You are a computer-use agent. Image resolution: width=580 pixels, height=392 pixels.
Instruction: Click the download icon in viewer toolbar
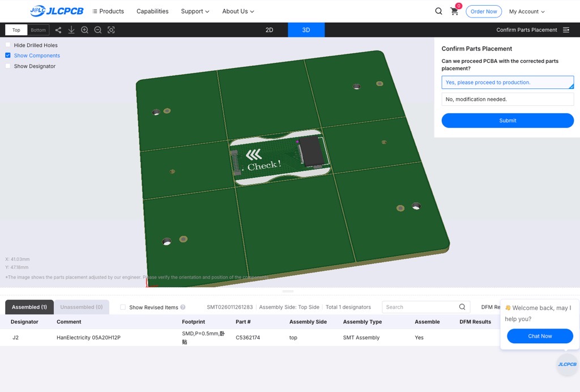pyautogui.click(x=71, y=30)
